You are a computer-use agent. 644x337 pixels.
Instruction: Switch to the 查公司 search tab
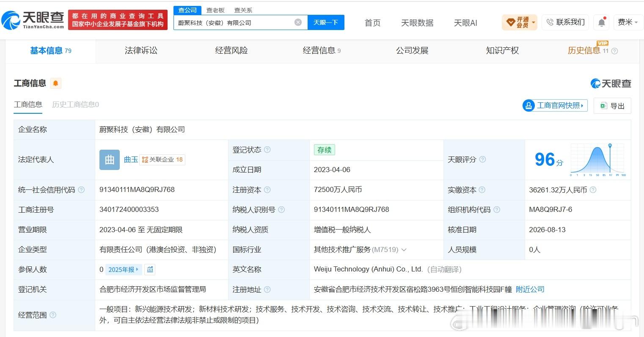pyautogui.click(x=187, y=10)
